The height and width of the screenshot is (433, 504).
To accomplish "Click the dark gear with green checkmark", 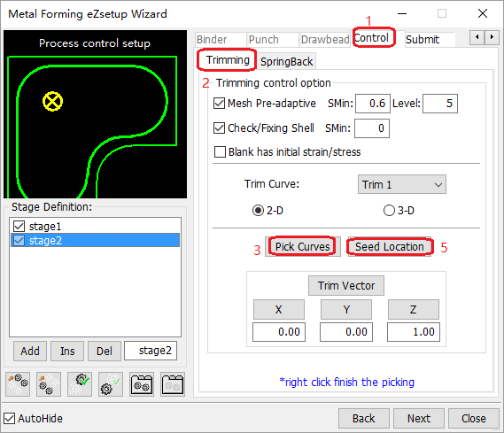I will click(80, 384).
